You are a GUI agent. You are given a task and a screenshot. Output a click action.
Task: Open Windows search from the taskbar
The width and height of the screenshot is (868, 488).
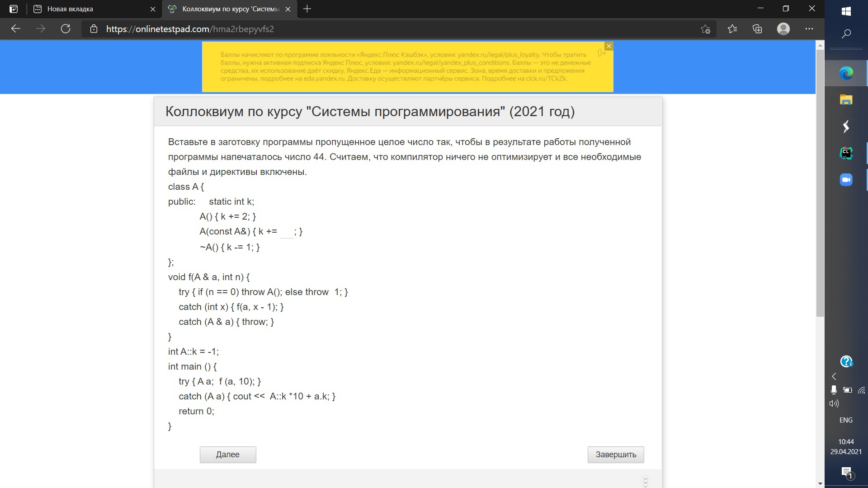click(846, 34)
